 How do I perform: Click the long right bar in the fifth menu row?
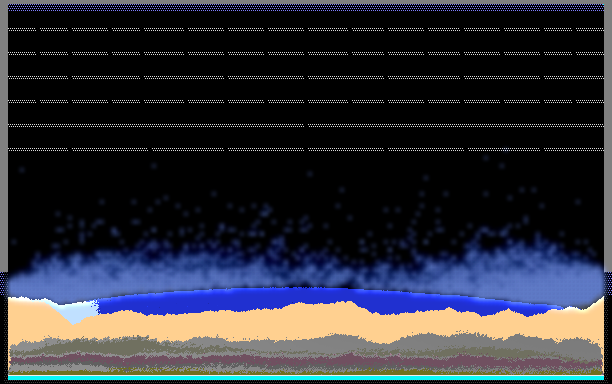click(x=456, y=125)
